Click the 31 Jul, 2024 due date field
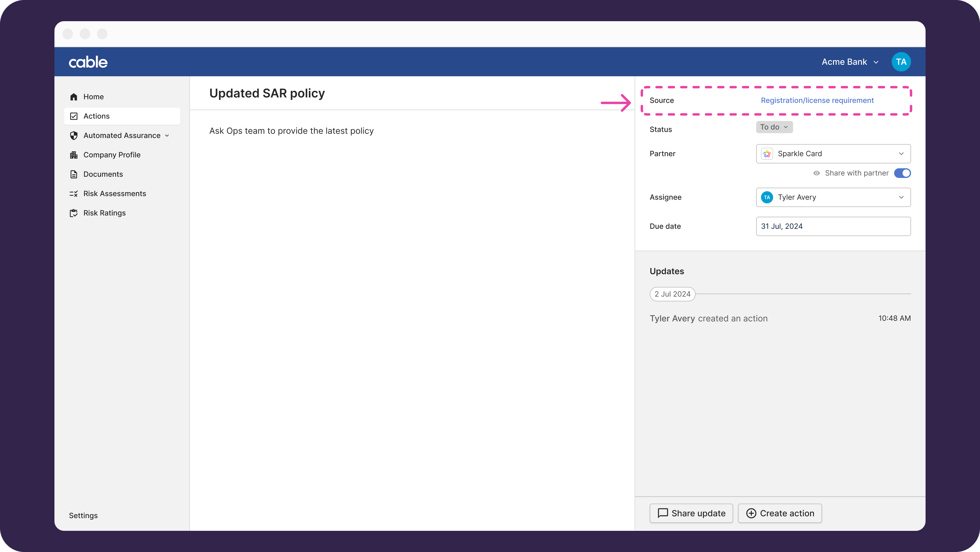980x552 pixels. (x=833, y=226)
